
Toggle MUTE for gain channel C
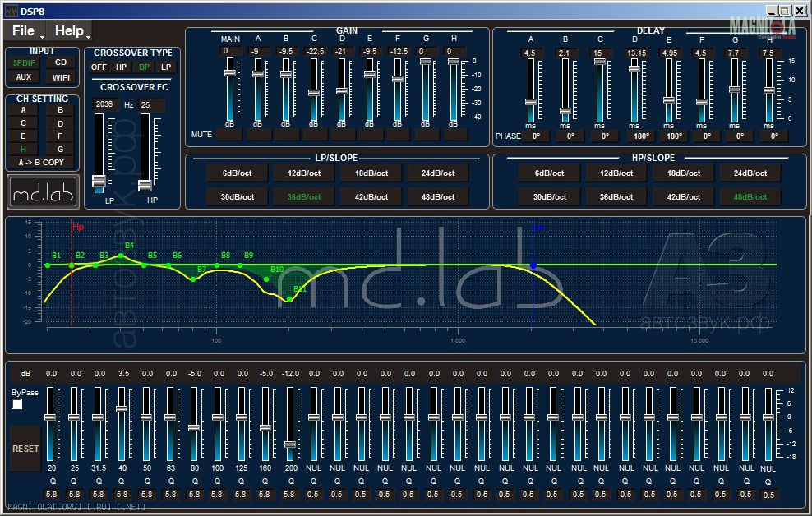coord(315,135)
